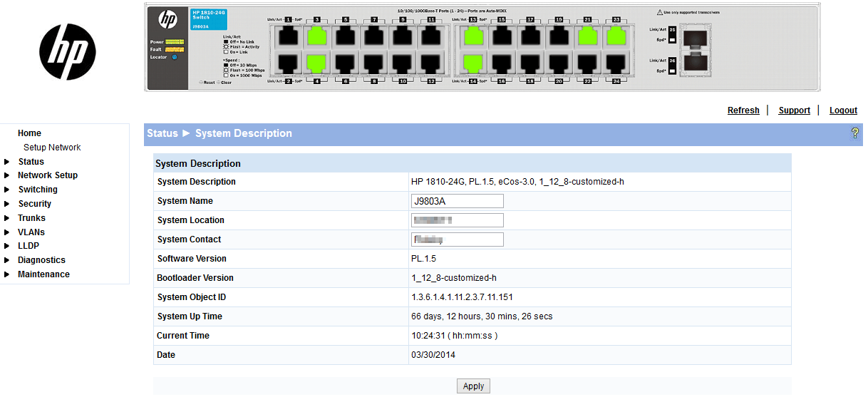Expand the Status tree arrow

[x=7, y=162]
